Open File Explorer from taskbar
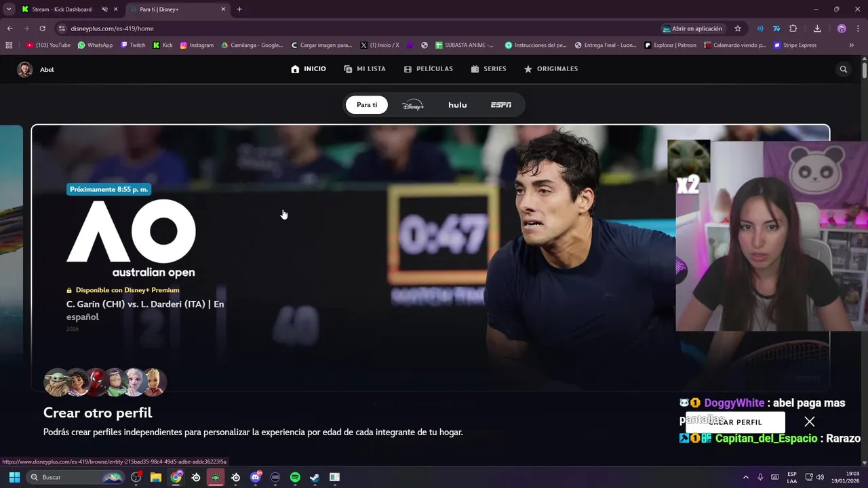Image resolution: width=868 pixels, height=488 pixels. [x=156, y=477]
